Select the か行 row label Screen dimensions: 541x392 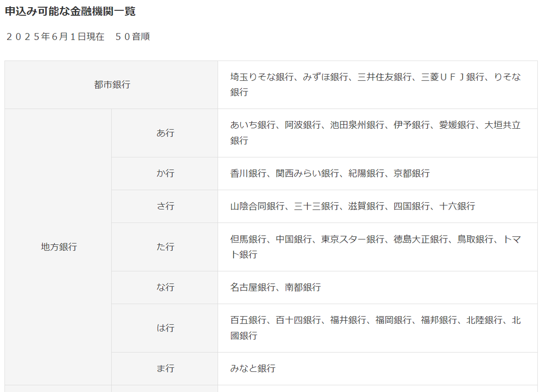pyautogui.click(x=165, y=173)
